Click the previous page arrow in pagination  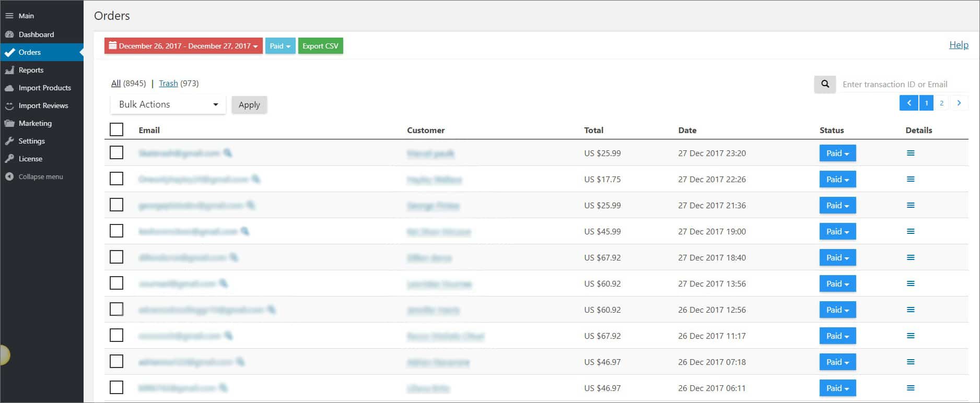(908, 103)
